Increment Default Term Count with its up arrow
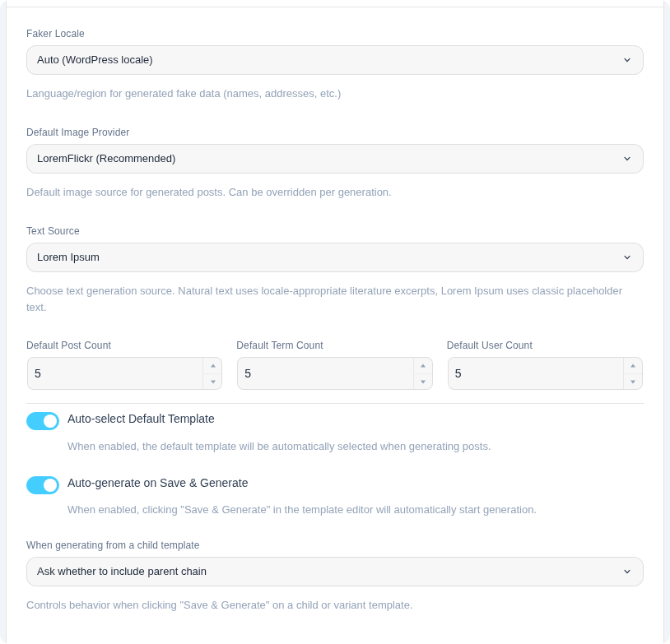The width and height of the screenshot is (670, 644). 424,367
